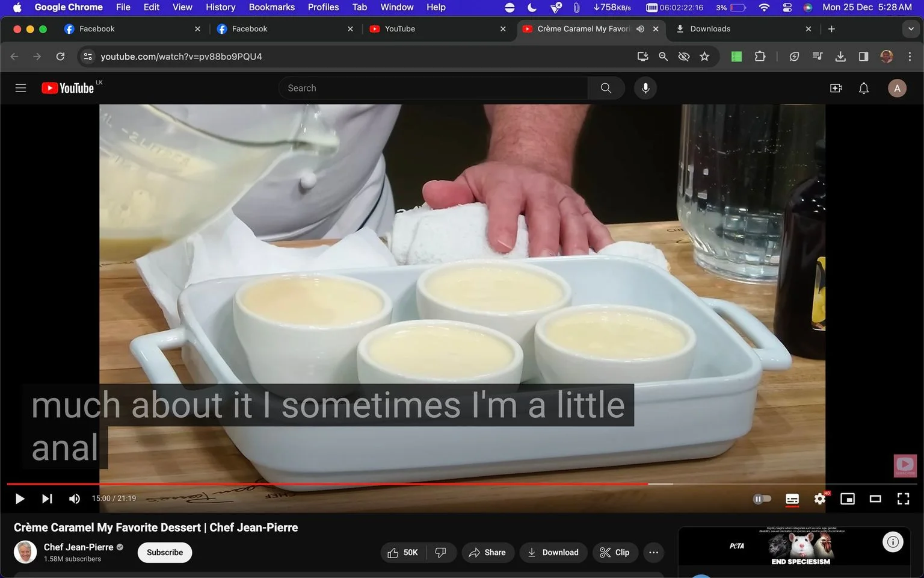Open the History menu
Screen dimensions: 924x578
(220, 7)
